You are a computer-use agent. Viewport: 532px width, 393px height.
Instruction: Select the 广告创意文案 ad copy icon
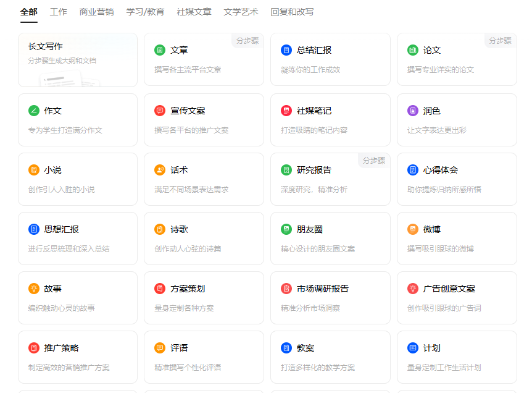click(412, 288)
